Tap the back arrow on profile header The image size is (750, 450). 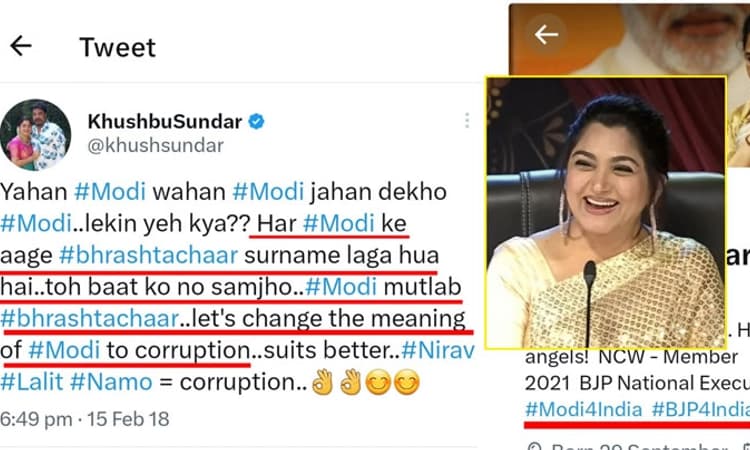545,35
